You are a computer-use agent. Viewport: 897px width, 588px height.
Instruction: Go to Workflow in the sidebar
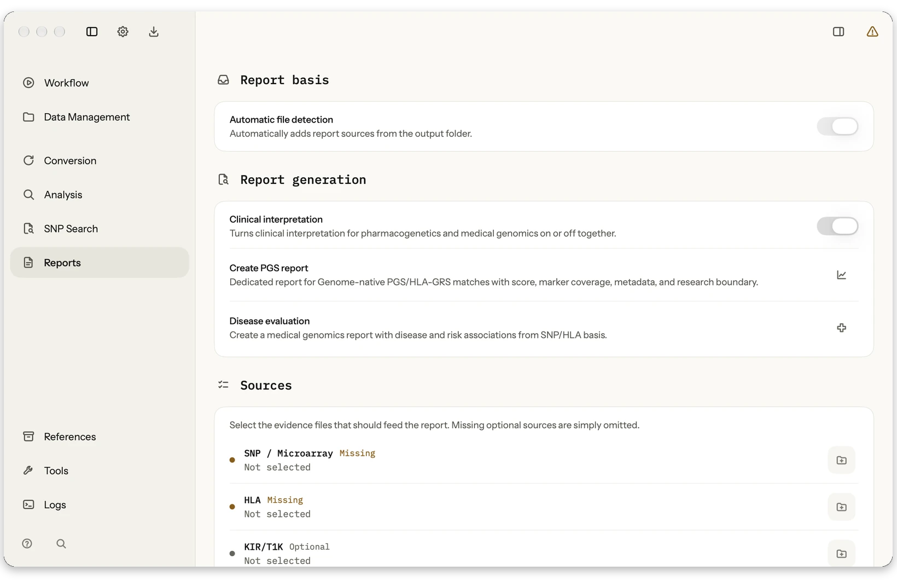tap(100, 83)
